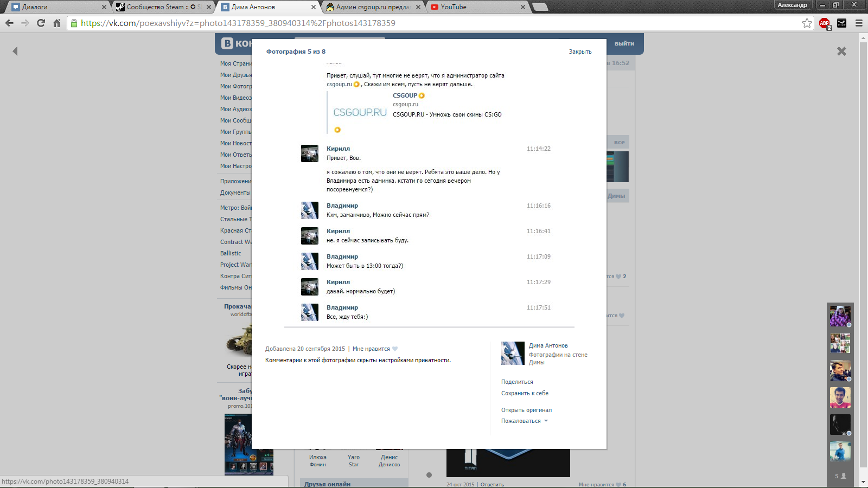Open friend Yaro Star's profile
The height and width of the screenshot is (488, 868).
pyautogui.click(x=354, y=460)
